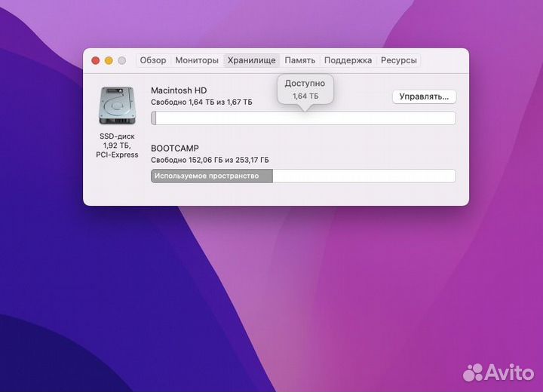Open the Мониторы tab
Image resolution: width=543 pixels, height=392 pixels.
click(197, 60)
